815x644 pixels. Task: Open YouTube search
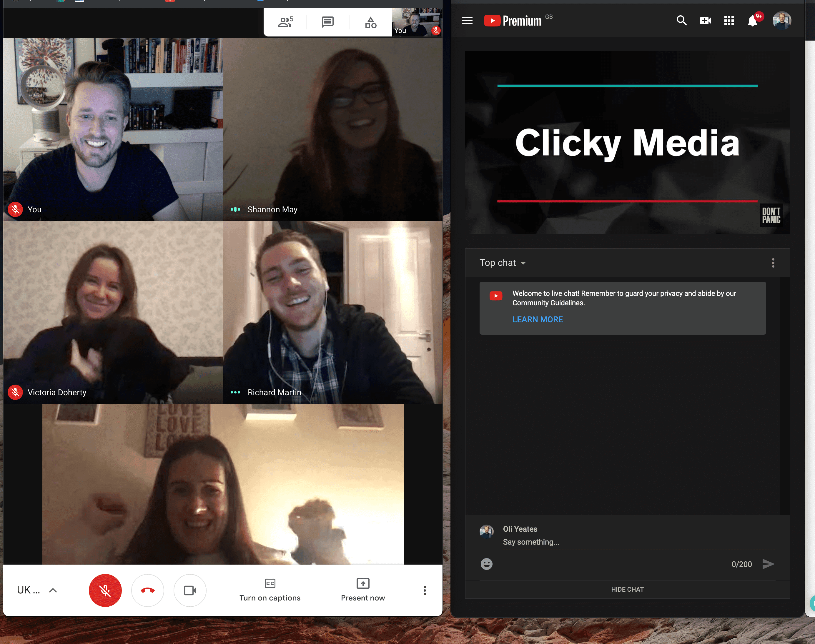point(681,20)
